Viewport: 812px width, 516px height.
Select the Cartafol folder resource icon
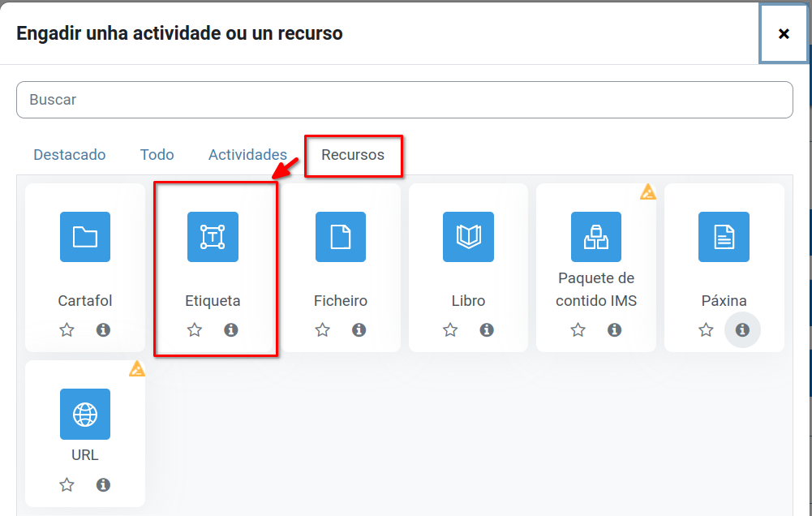(x=85, y=237)
